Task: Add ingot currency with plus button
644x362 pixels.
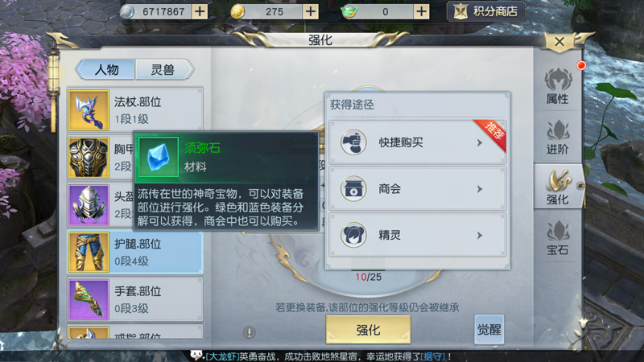Action: [421, 11]
